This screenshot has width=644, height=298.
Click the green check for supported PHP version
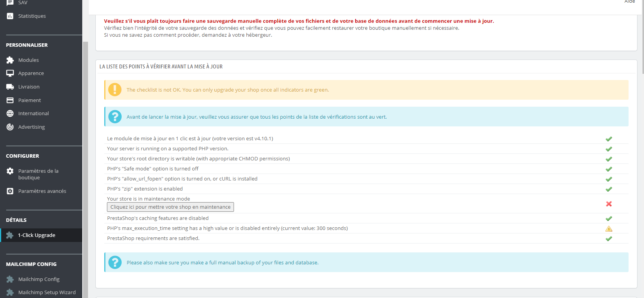pos(609,149)
